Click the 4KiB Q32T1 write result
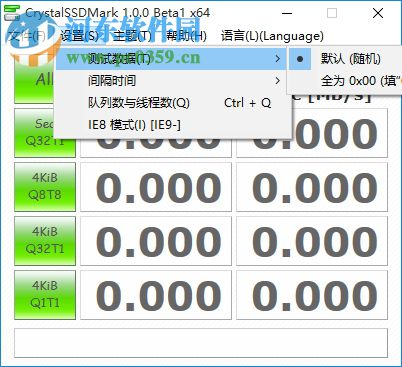The height and width of the screenshot is (367, 402). pyautogui.click(x=312, y=241)
